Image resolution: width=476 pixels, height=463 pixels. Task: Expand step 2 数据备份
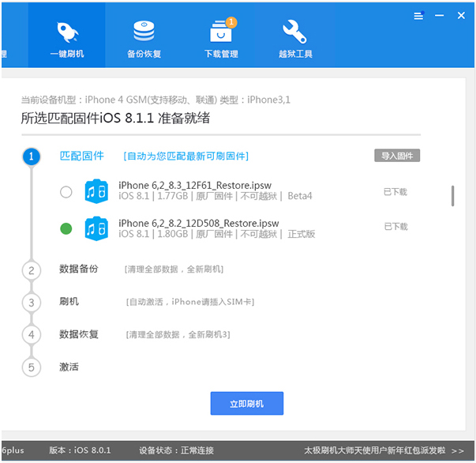click(79, 269)
